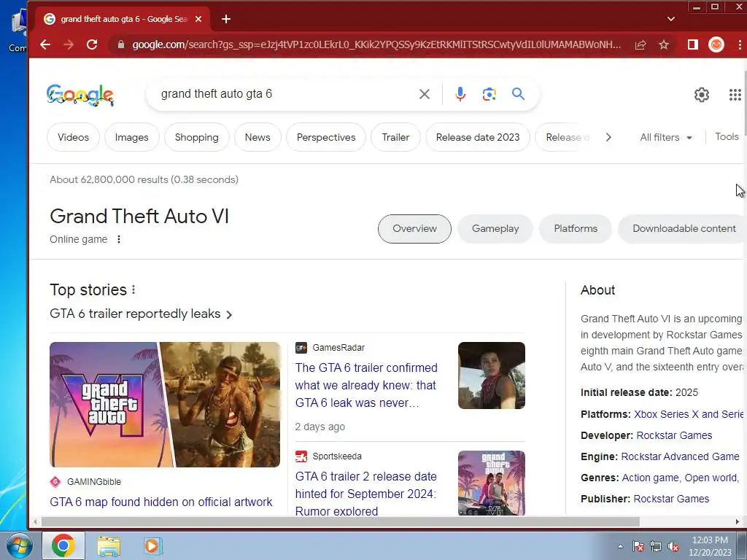Open Chrome three-dot menu
Screen dimensions: 747x560
(x=740, y=44)
